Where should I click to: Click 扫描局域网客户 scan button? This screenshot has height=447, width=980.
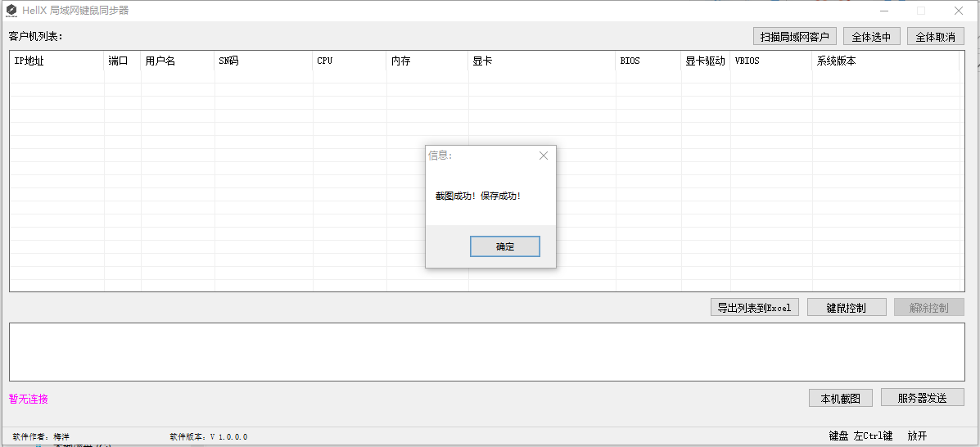pyautogui.click(x=795, y=37)
